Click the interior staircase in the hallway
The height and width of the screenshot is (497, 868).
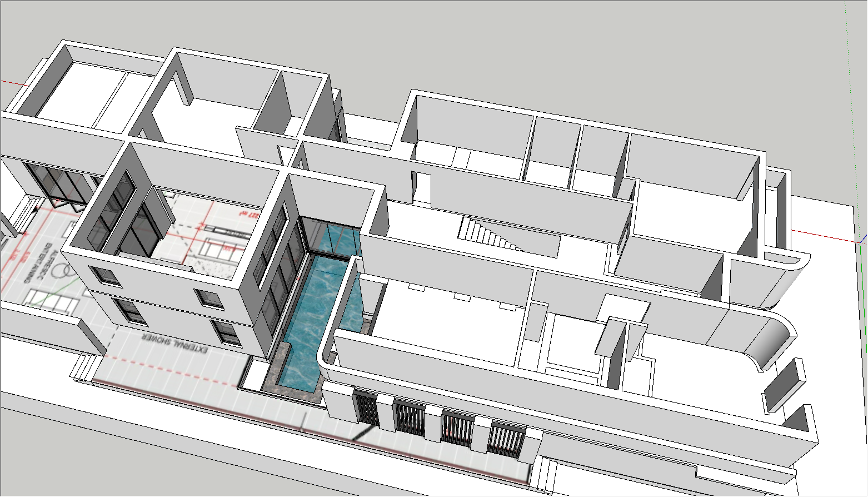pos(489,233)
